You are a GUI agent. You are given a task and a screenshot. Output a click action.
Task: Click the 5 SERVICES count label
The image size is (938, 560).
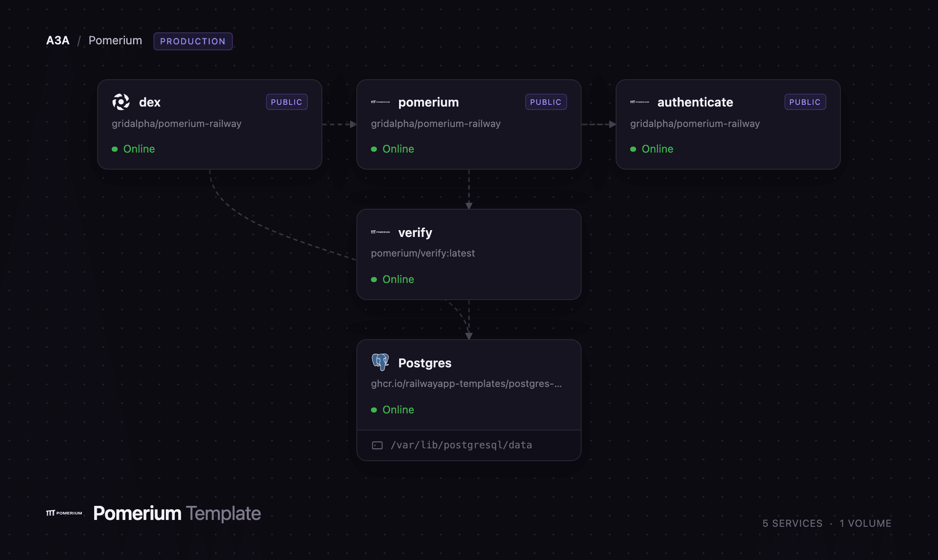[x=793, y=523]
